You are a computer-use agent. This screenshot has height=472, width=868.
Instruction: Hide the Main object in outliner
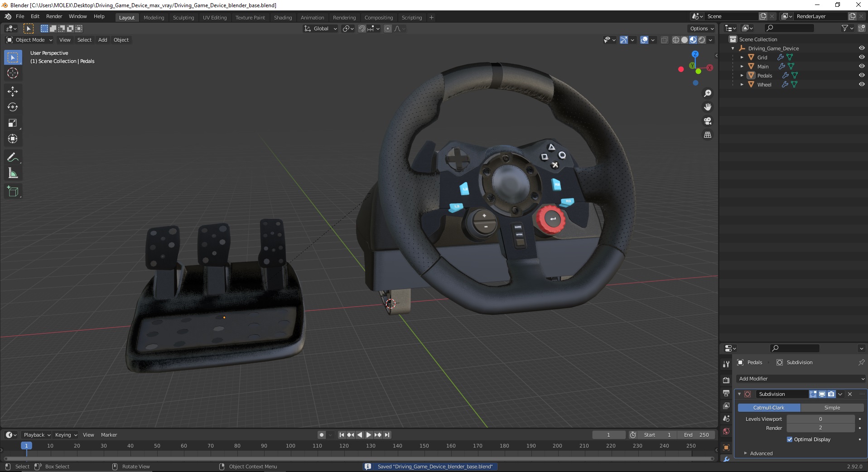point(862,66)
